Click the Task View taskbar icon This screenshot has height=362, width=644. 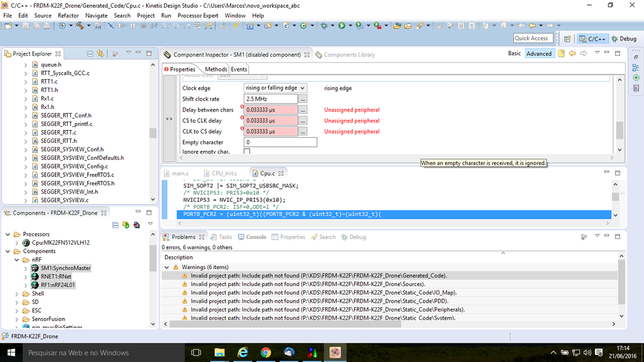click(x=197, y=352)
